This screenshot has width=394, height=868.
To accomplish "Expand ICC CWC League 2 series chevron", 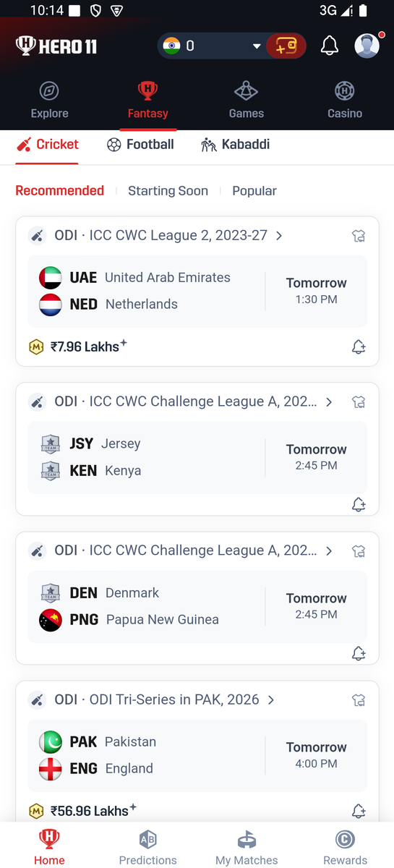I will (x=279, y=236).
